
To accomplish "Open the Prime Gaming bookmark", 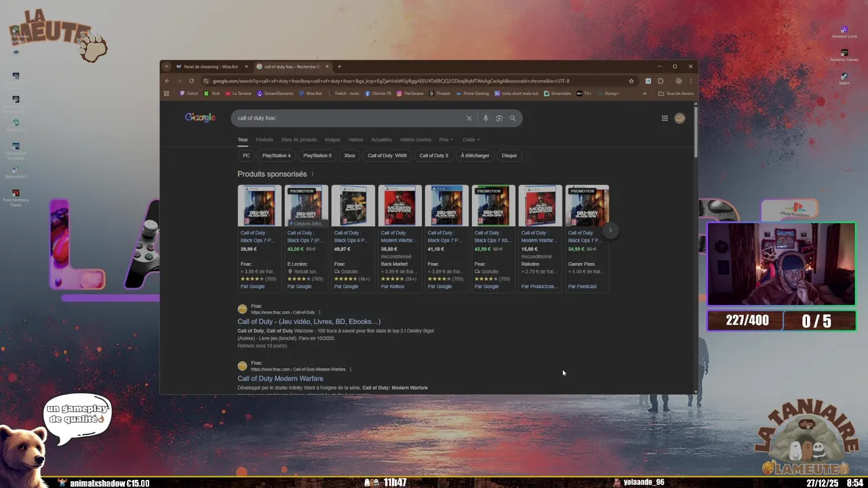I will (x=473, y=94).
